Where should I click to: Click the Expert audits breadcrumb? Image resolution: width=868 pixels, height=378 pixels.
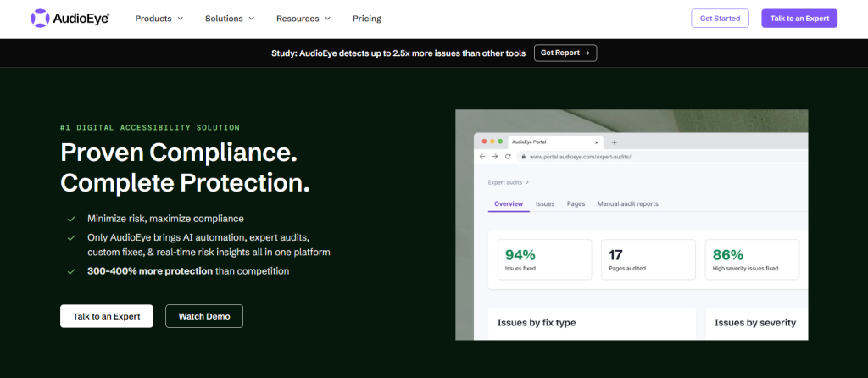click(x=505, y=182)
